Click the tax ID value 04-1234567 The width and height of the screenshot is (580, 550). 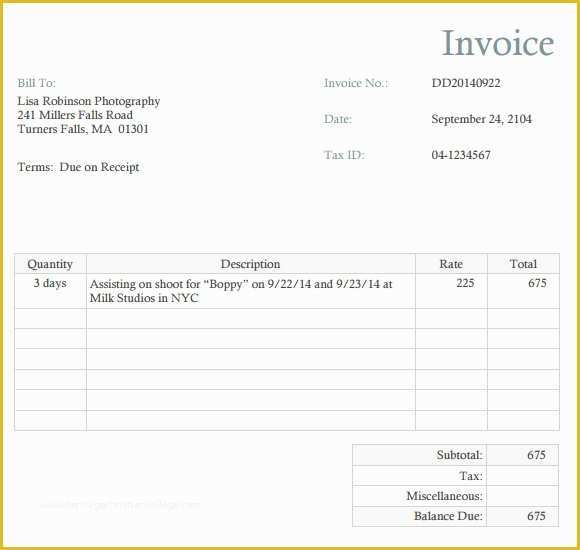pyautogui.click(x=461, y=155)
